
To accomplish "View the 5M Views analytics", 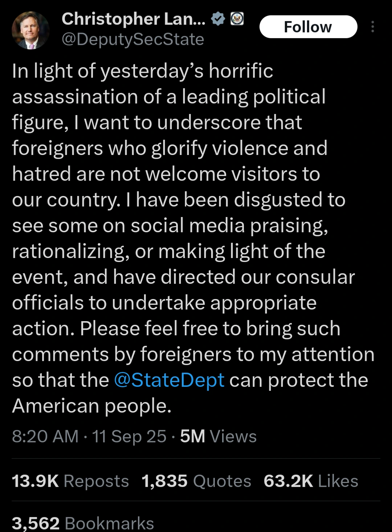I will [219, 436].
